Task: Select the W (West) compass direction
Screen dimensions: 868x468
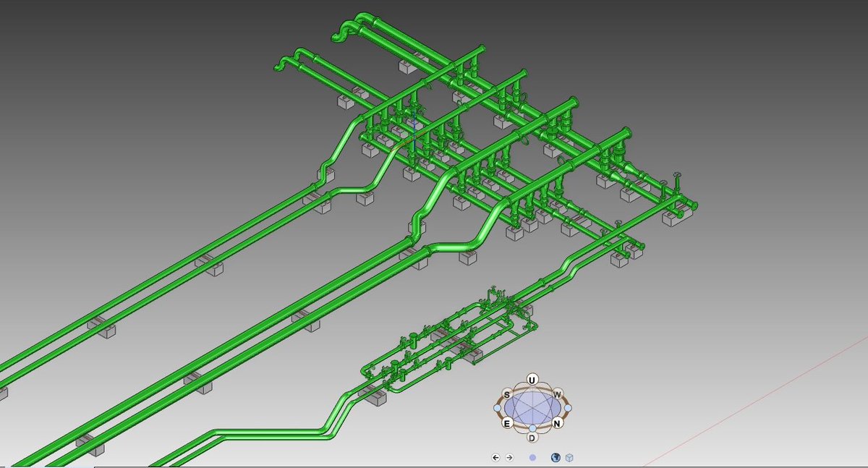Action: click(x=557, y=395)
